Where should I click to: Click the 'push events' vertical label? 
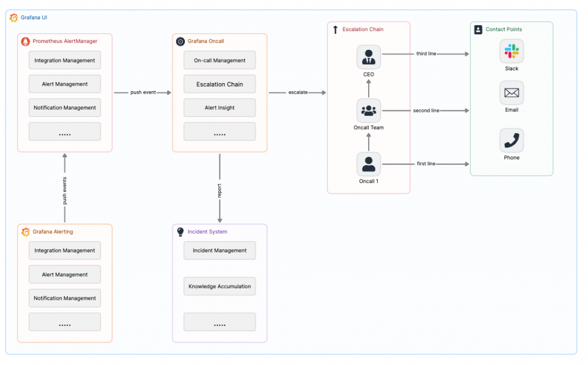[x=64, y=191]
